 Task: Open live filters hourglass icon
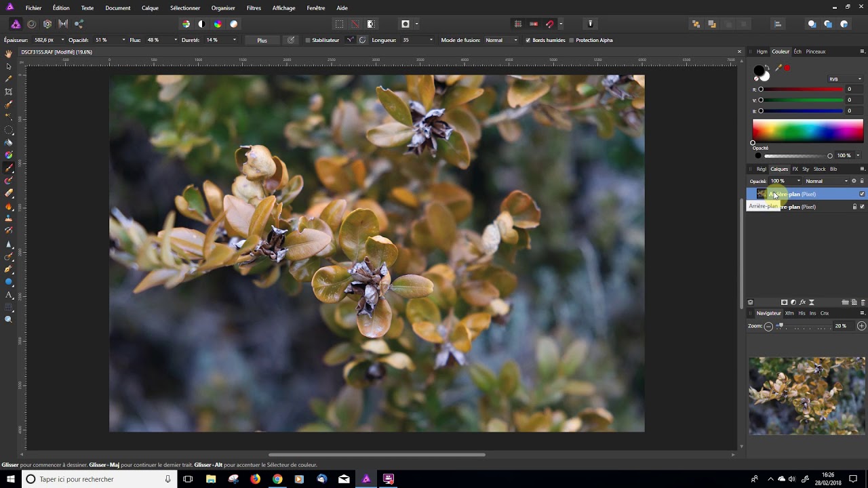(812, 302)
